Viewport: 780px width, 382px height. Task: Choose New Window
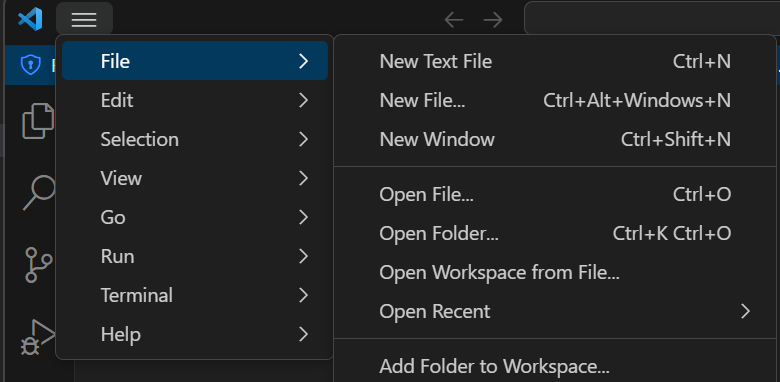(x=555, y=139)
